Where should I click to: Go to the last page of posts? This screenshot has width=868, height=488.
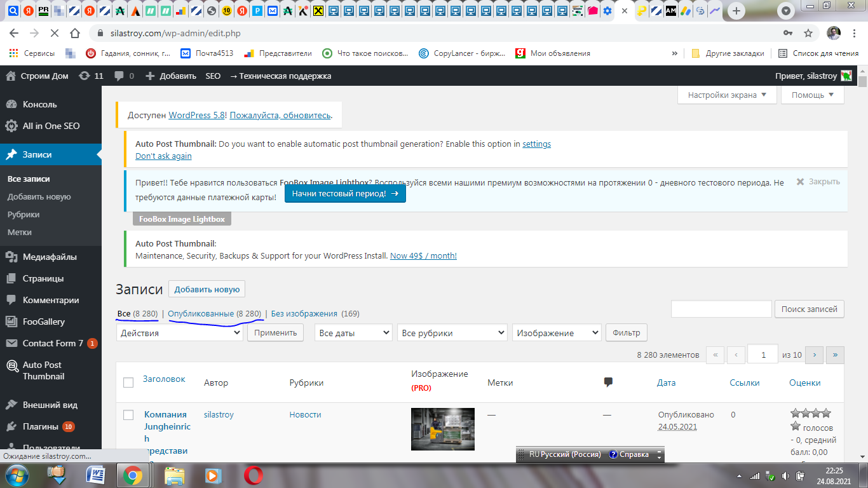(835, 355)
